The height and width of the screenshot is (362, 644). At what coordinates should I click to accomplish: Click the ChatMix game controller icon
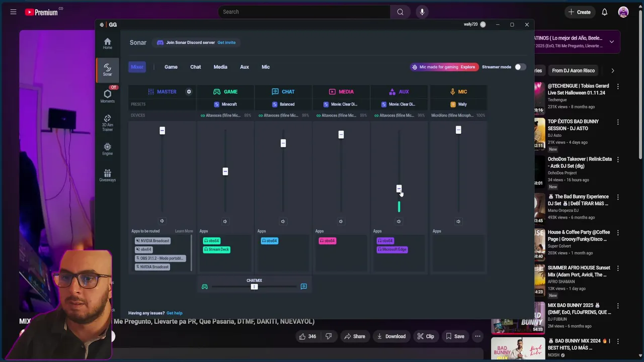pos(205,287)
